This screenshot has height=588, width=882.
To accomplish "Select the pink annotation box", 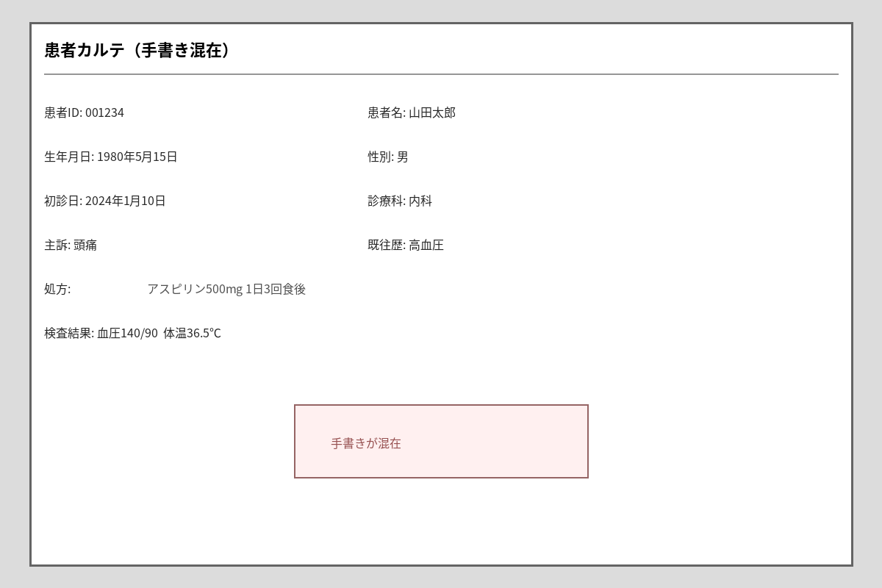I will [x=441, y=441].
